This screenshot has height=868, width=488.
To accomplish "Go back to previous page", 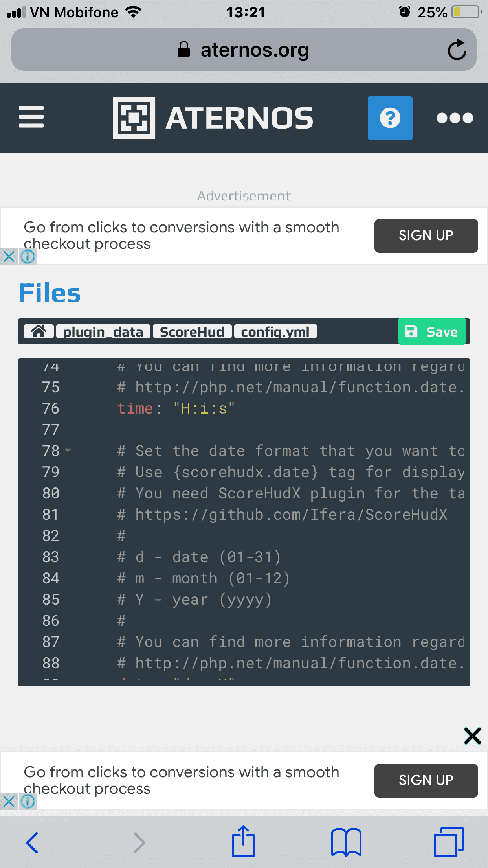I will click(32, 842).
